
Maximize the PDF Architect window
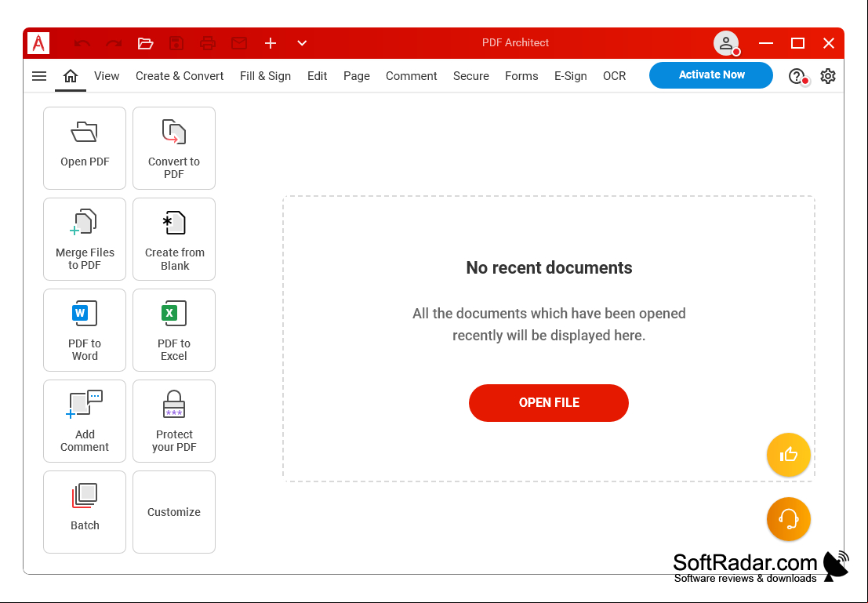coord(797,43)
